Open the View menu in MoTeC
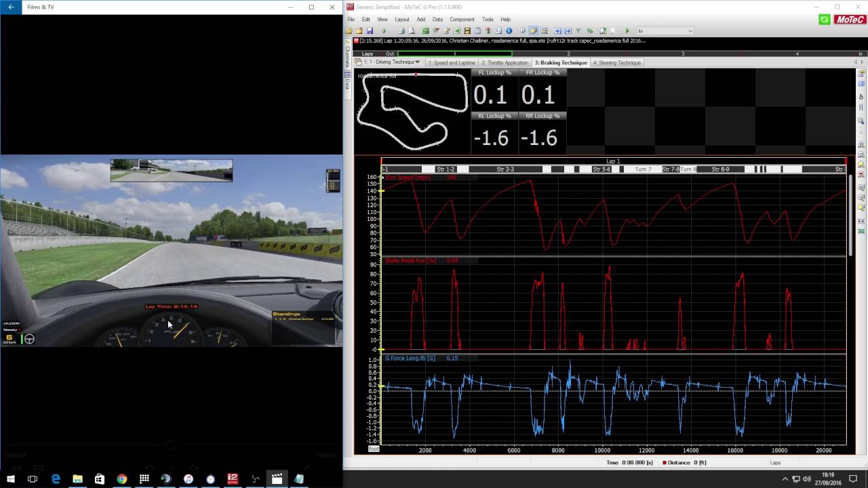Image resolution: width=868 pixels, height=488 pixels. [x=382, y=20]
